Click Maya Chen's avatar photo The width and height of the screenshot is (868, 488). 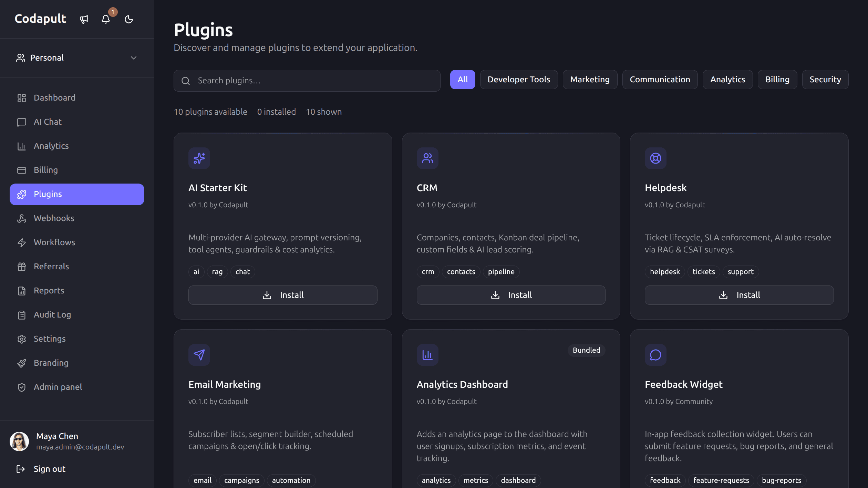19,442
